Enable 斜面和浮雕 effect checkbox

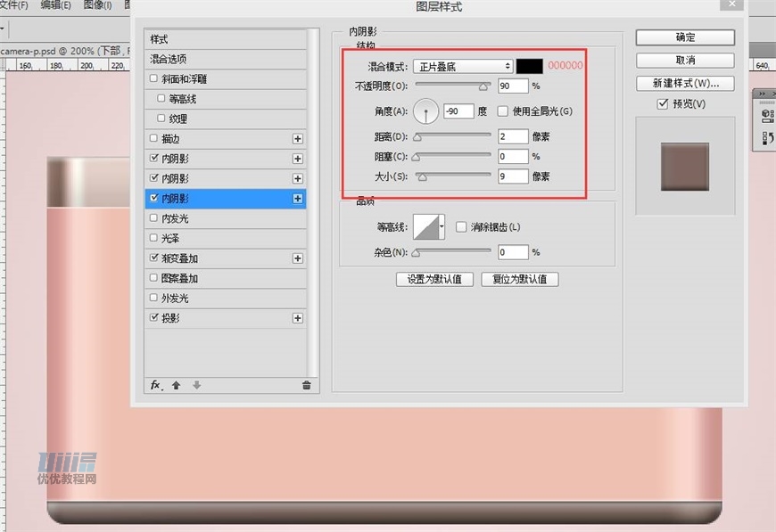click(153, 78)
